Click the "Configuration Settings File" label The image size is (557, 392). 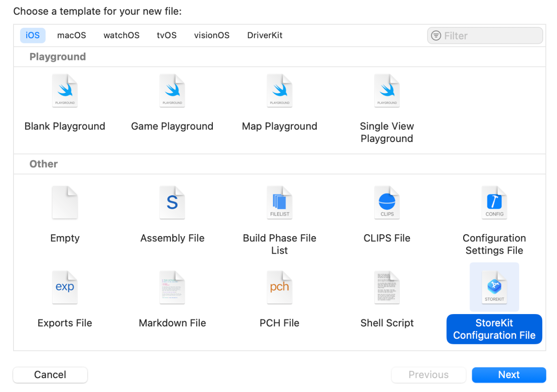pos(495,244)
